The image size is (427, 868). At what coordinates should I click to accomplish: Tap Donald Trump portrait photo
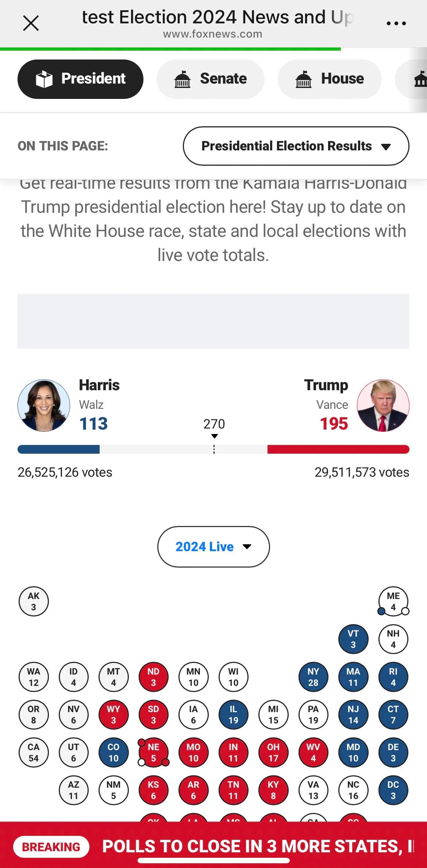pyautogui.click(x=383, y=405)
